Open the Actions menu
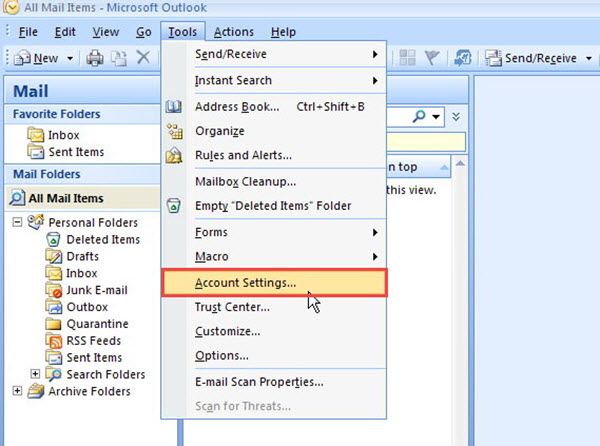The width and height of the screenshot is (600, 446). point(233,32)
